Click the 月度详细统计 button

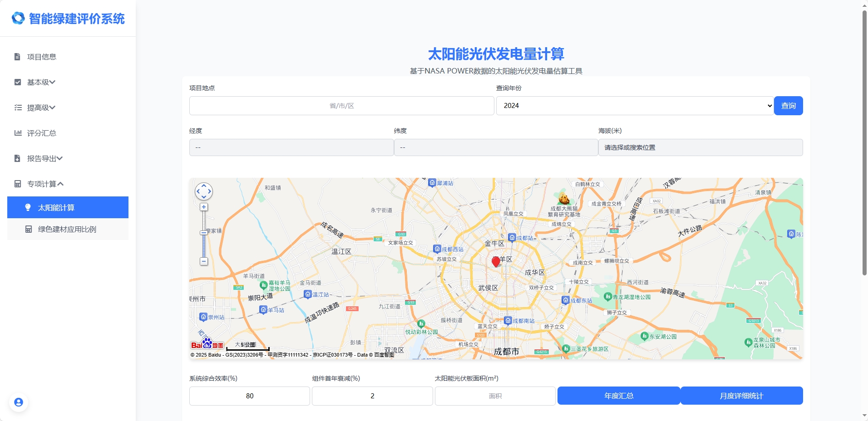pyautogui.click(x=741, y=396)
